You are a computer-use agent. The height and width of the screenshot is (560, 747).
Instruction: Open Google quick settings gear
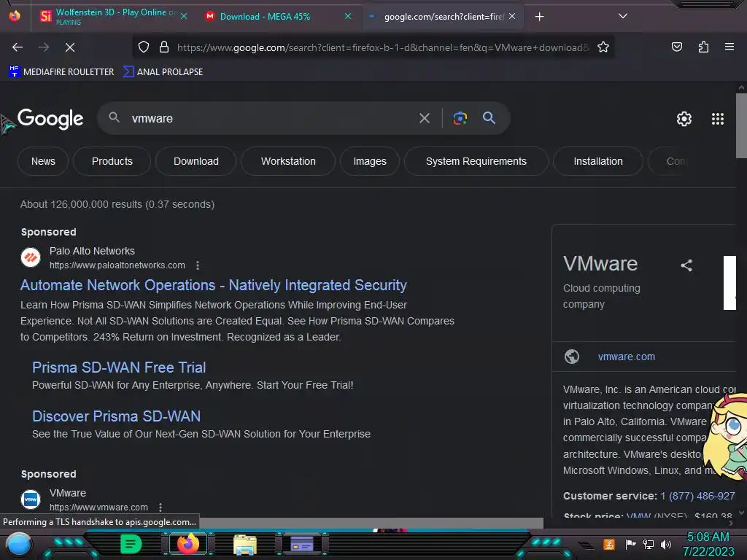684,119
